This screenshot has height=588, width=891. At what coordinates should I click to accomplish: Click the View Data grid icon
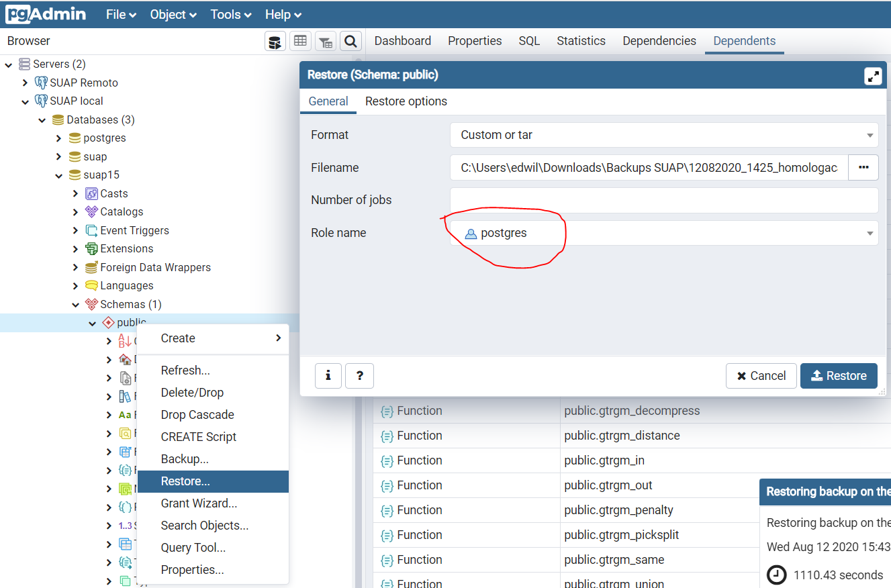pyautogui.click(x=300, y=42)
